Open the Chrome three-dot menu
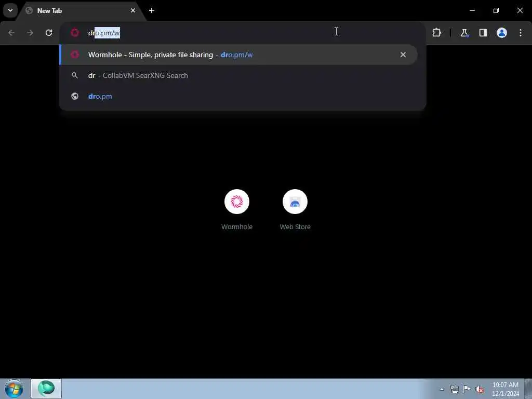The image size is (532, 399). 521,33
